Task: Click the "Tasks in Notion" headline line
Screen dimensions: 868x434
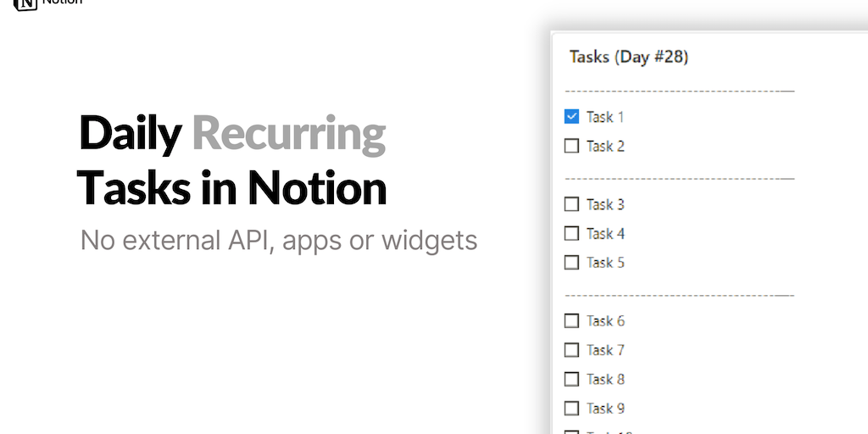Action: tap(232, 187)
